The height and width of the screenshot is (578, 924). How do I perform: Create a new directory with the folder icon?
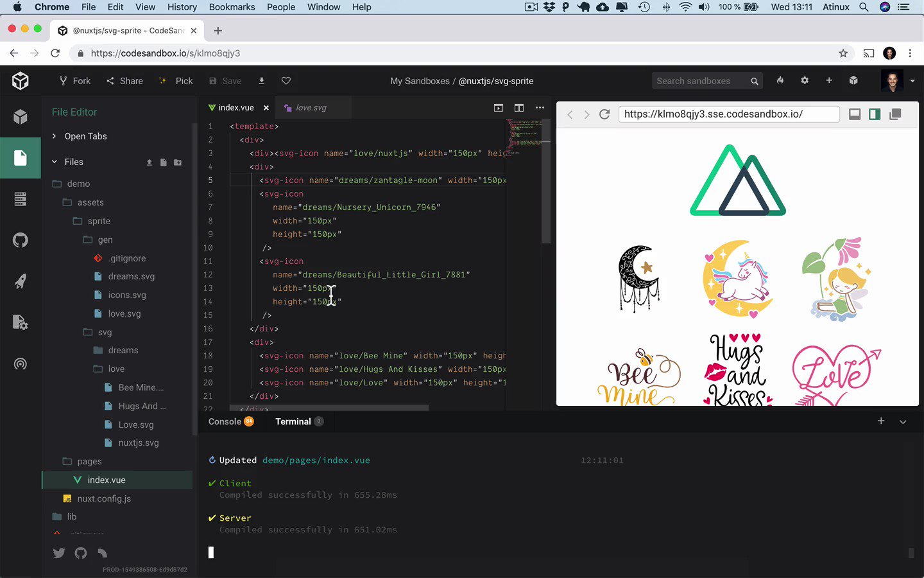(178, 162)
